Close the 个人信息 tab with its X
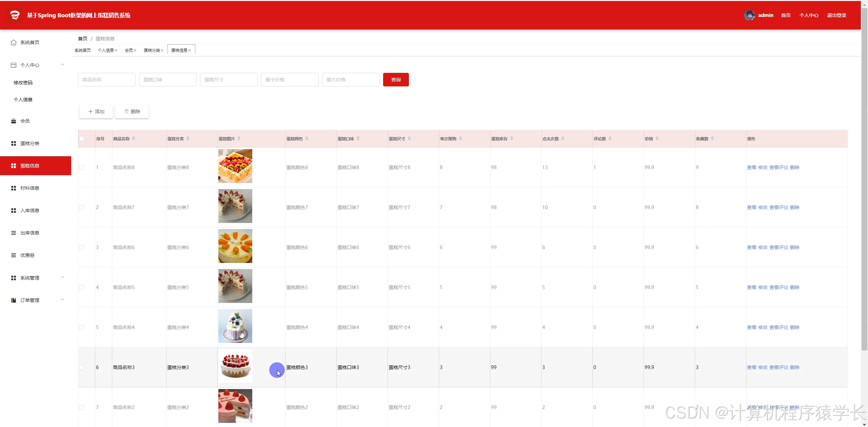 116,50
